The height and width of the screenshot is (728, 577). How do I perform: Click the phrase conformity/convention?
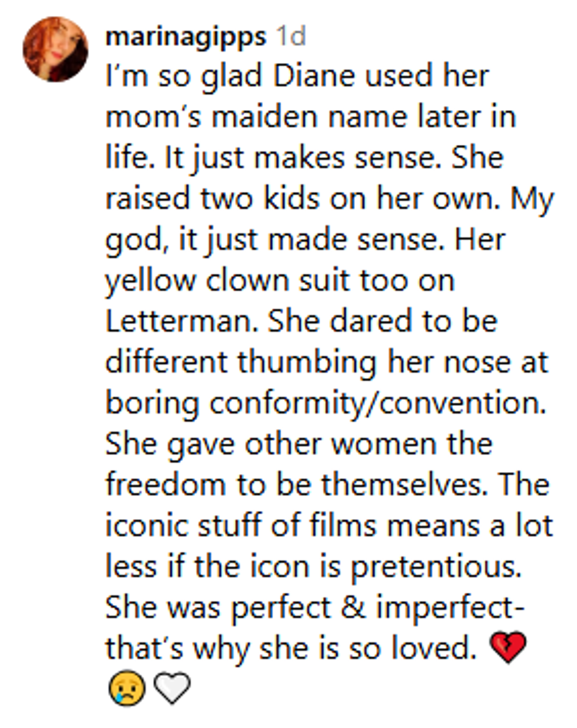378,404
